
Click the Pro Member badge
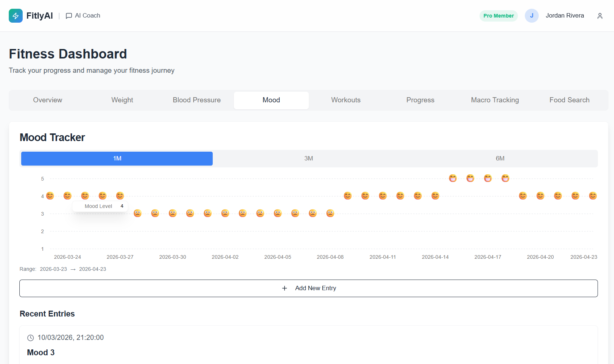[x=499, y=16]
